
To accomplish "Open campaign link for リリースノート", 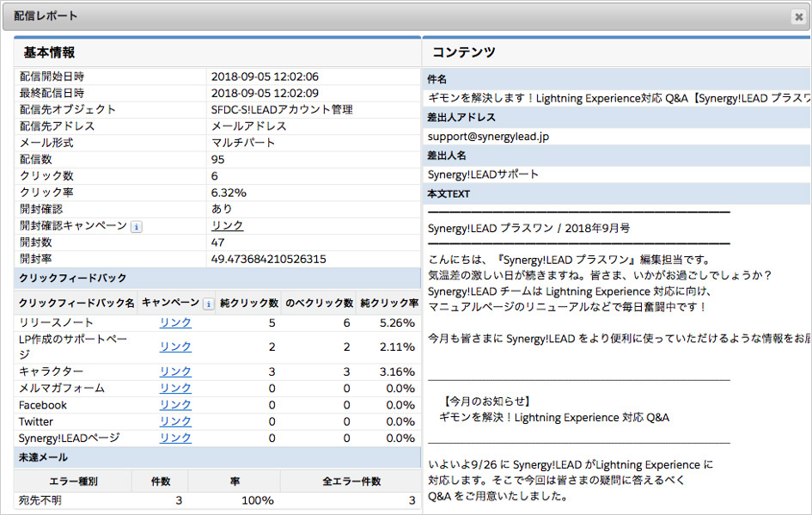I will tap(175, 322).
